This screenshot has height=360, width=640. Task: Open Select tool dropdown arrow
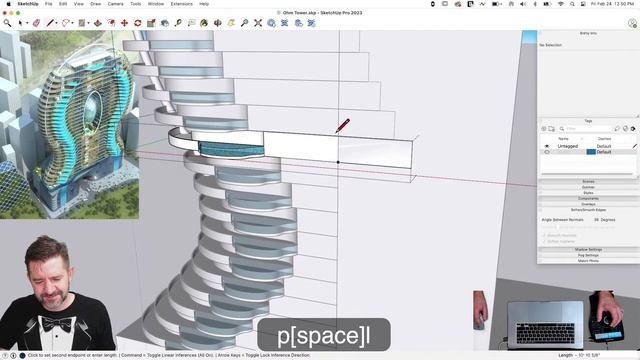coord(27,23)
